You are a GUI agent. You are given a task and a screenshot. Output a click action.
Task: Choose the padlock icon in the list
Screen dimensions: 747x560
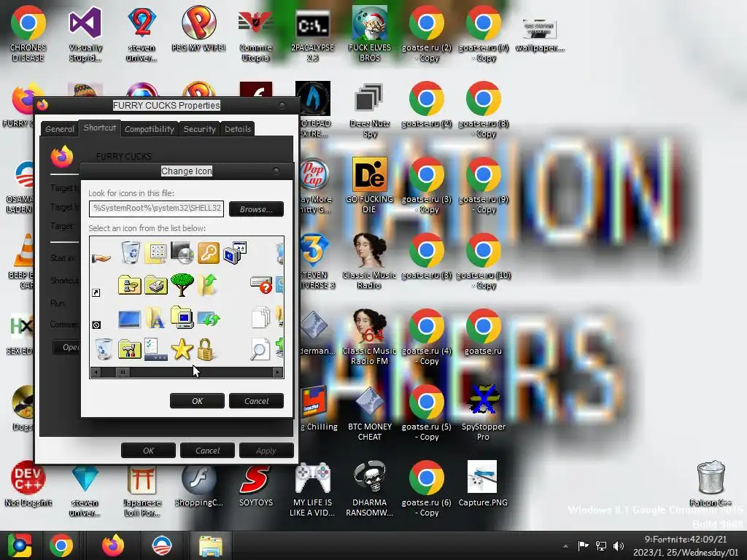point(206,349)
